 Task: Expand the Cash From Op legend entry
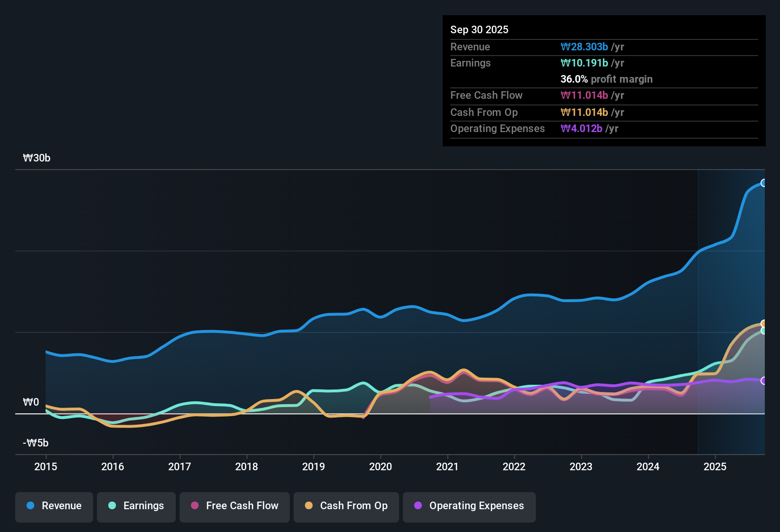point(346,506)
